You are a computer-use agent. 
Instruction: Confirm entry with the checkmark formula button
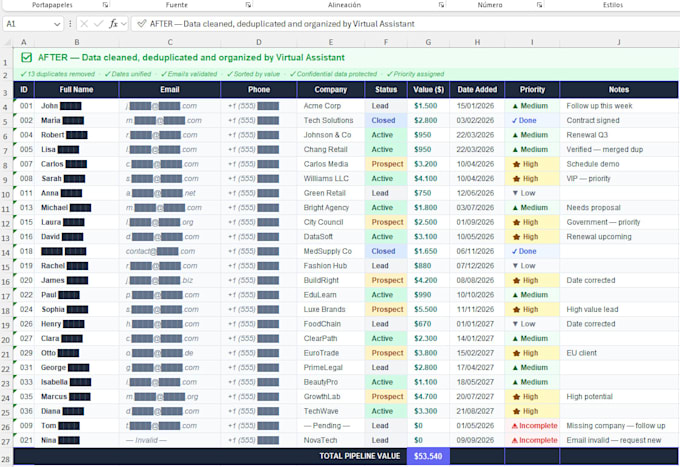pyautogui.click(x=98, y=24)
